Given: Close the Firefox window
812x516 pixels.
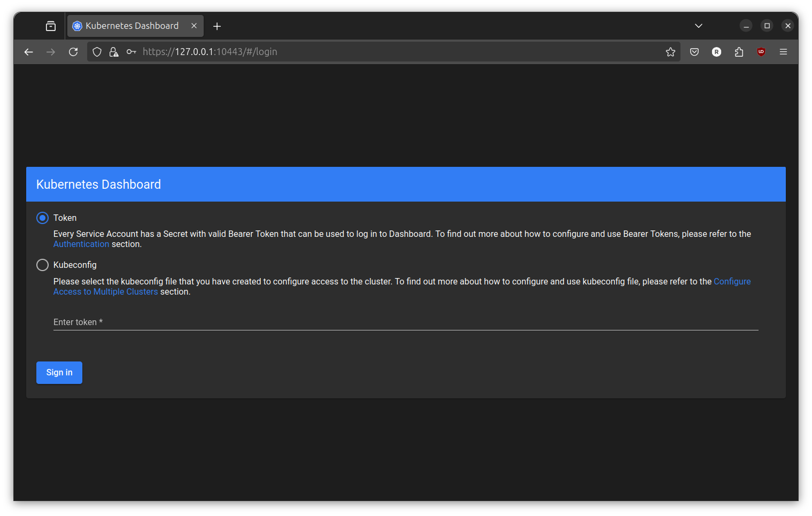Looking at the screenshot, I should point(788,26).
